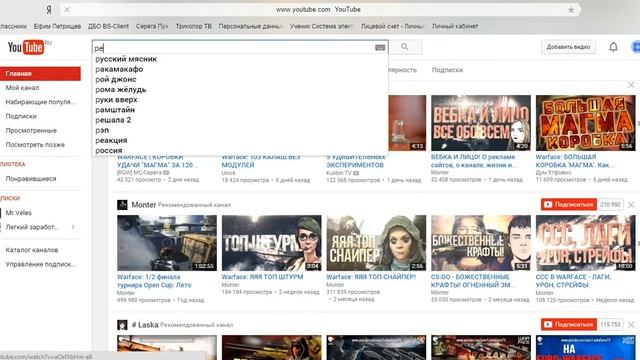Open bookmark ДБО BS-Client
Screen dimensions: 640x360
(108, 26)
